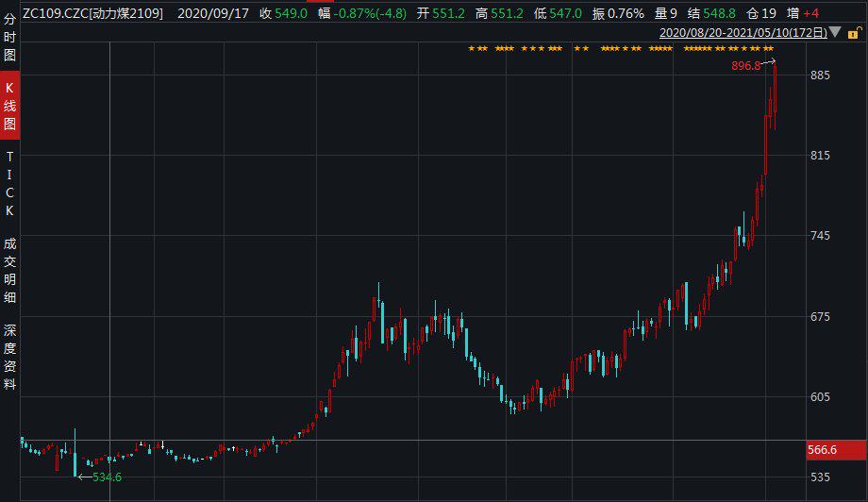Click the 535 price axis label
Image resolution: width=868 pixels, height=502 pixels.
click(820, 477)
